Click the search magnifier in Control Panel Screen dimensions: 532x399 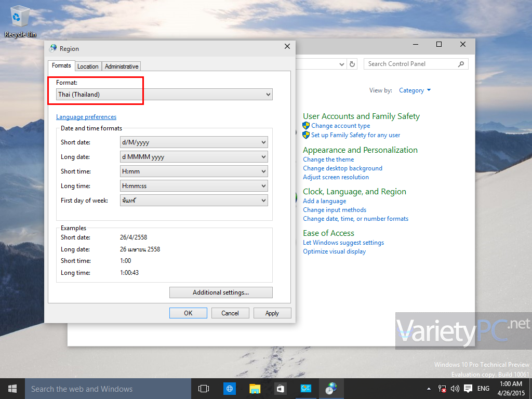[461, 64]
